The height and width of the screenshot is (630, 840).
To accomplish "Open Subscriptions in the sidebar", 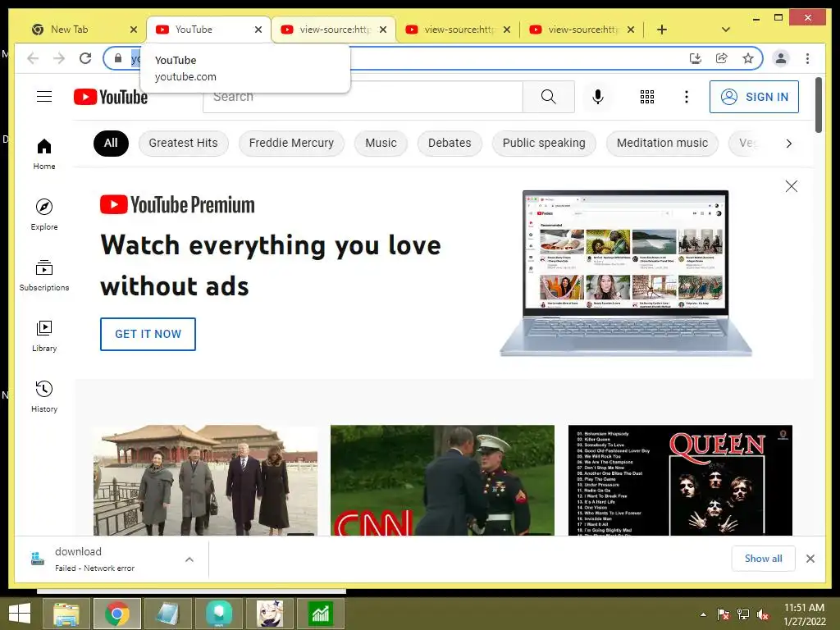I will pos(44,276).
